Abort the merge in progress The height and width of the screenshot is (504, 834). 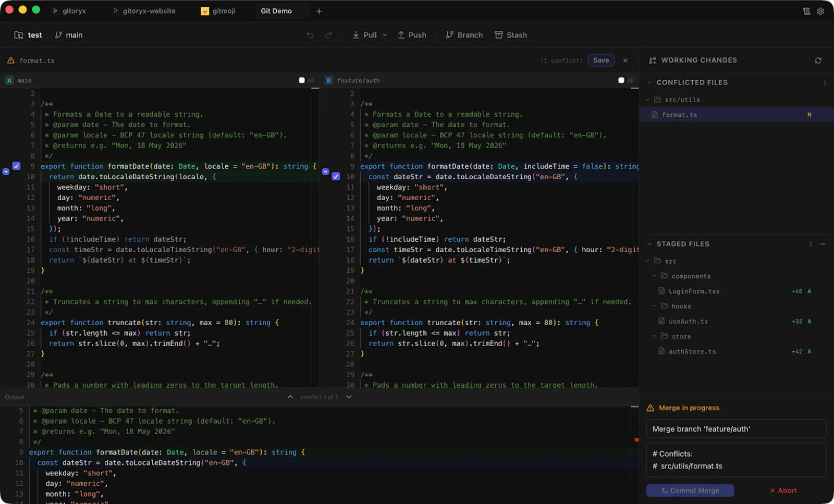(783, 490)
